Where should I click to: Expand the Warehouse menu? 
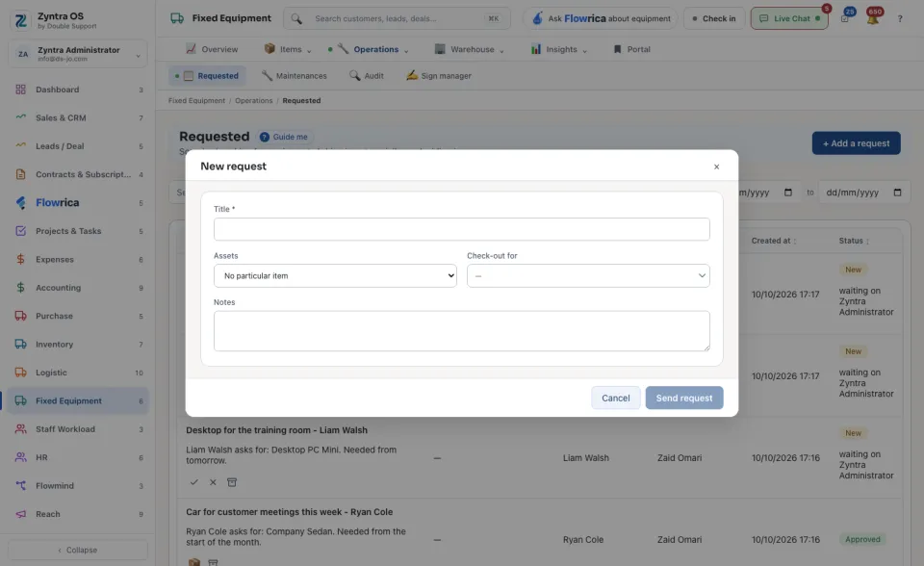point(470,49)
